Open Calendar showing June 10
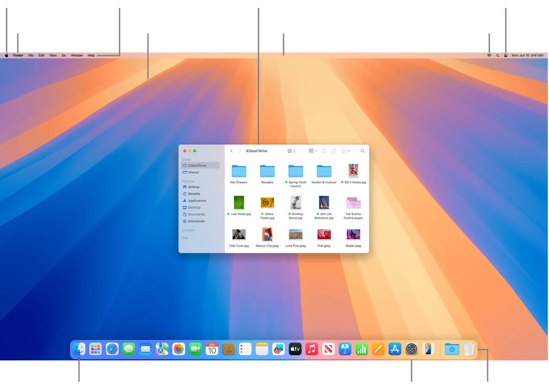The width and height of the screenshot is (549, 392). 212,349
